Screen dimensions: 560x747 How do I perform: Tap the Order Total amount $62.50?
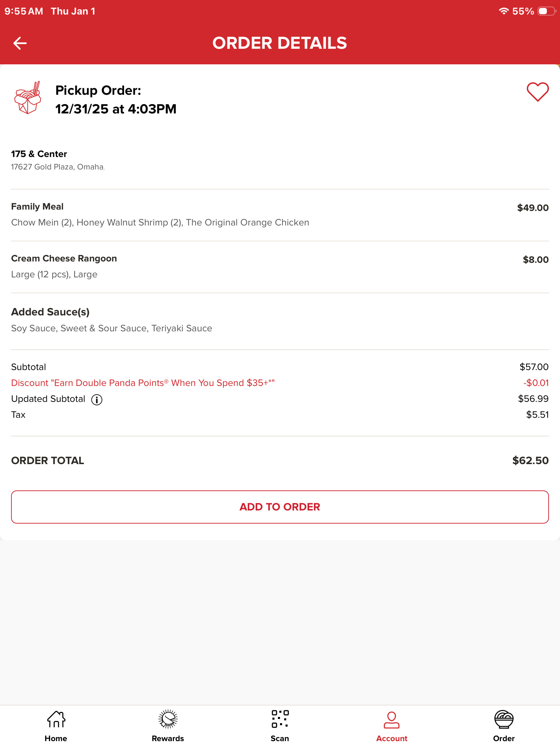530,461
